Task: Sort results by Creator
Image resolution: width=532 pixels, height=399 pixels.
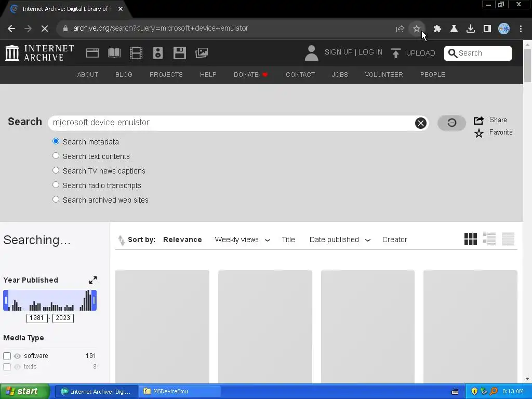Action: point(395,240)
